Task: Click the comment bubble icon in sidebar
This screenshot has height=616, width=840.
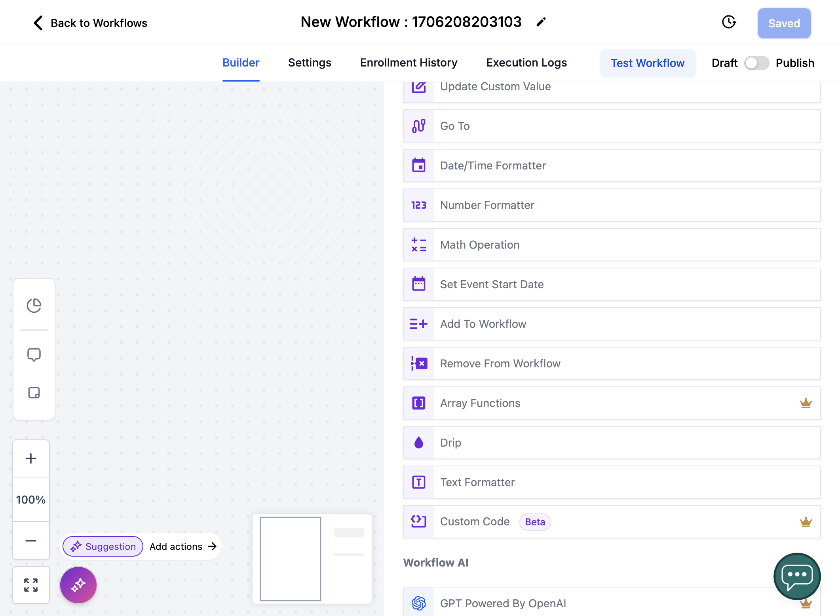Action: (34, 355)
